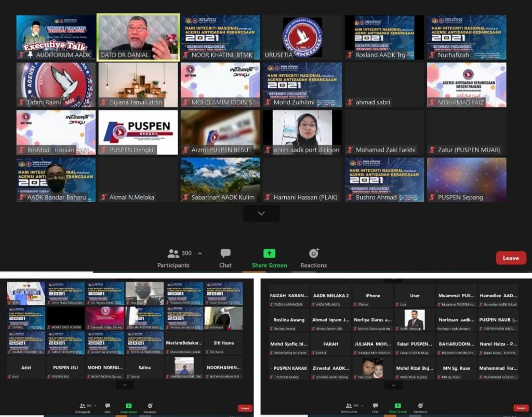532x417 pixels.
Task: Click down chevron below top video grid
Action: pos(261,213)
